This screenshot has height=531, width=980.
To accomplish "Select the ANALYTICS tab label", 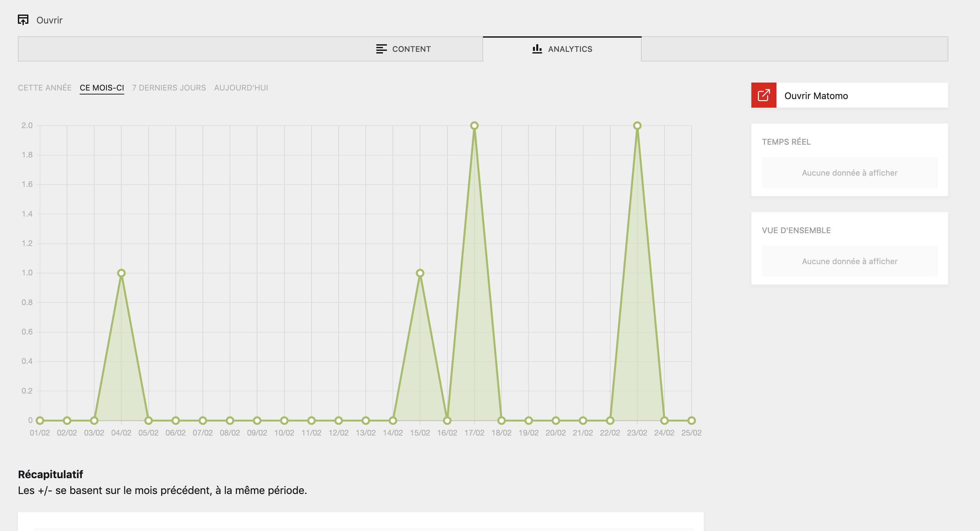I will tap(570, 49).
